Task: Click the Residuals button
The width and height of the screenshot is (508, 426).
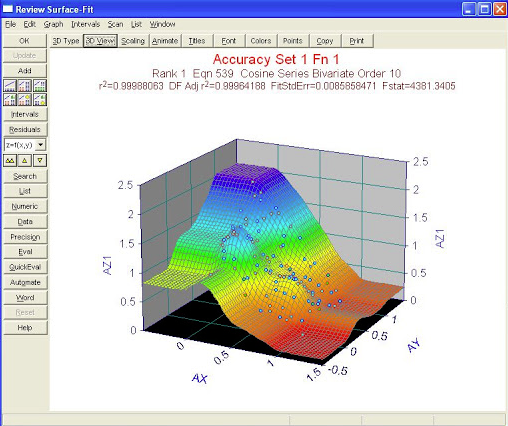Action: (25, 130)
